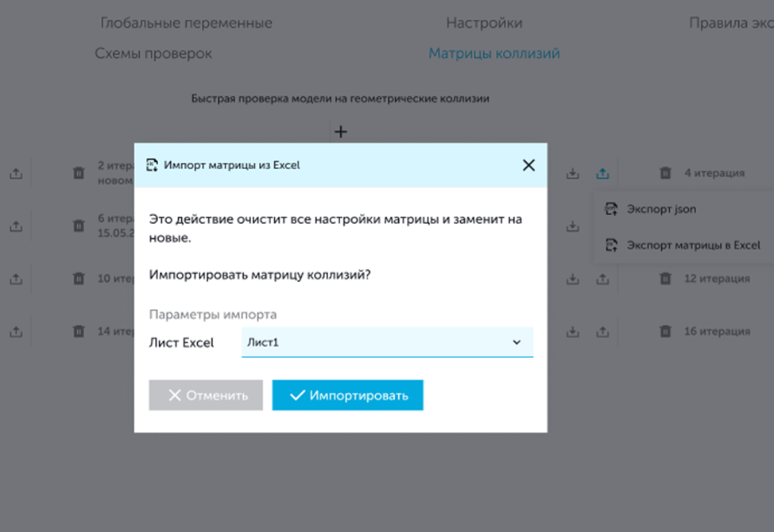774x532 pixels.
Task: Click the chevron arrow in the Лист1 field
Action: pyautogui.click(x=517, y=343)
